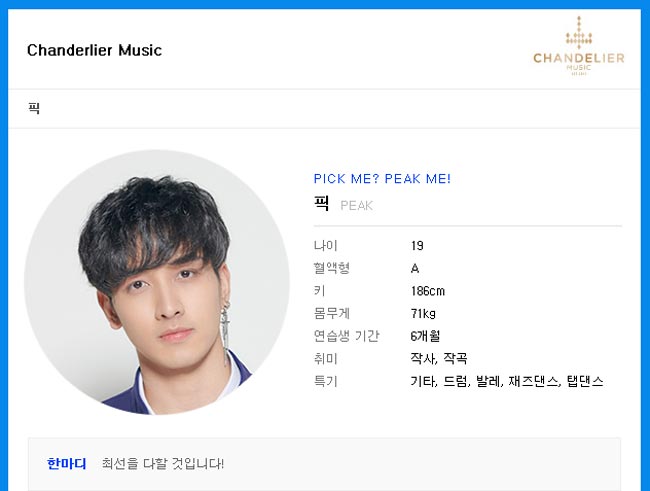Click the 취미 hobby value 작사, 작곡
Viewport: 650px width, 491px height.
[x=439, y=358]
